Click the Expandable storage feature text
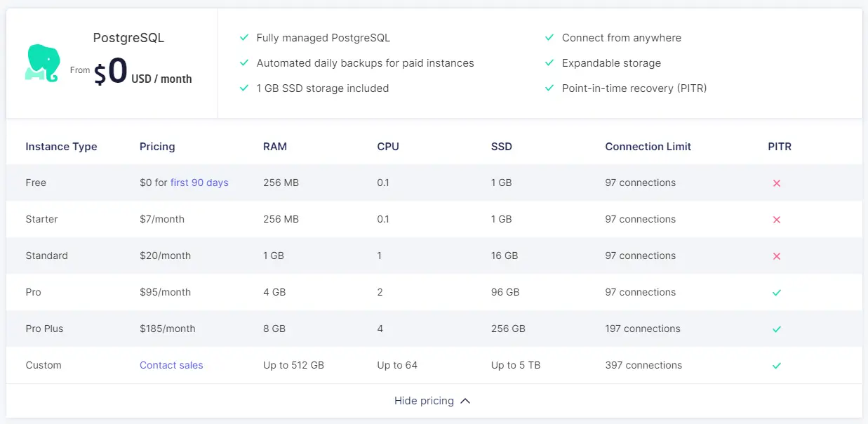 pos(611,63)
